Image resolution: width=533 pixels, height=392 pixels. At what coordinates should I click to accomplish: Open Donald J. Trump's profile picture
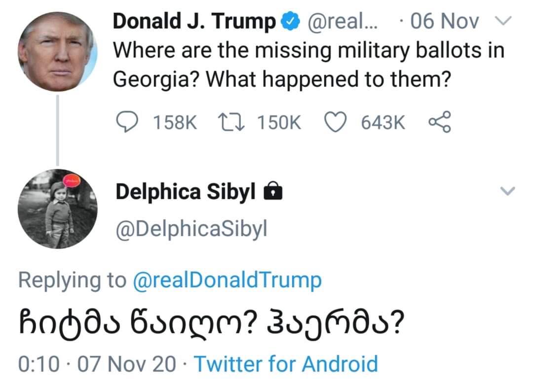57,51
